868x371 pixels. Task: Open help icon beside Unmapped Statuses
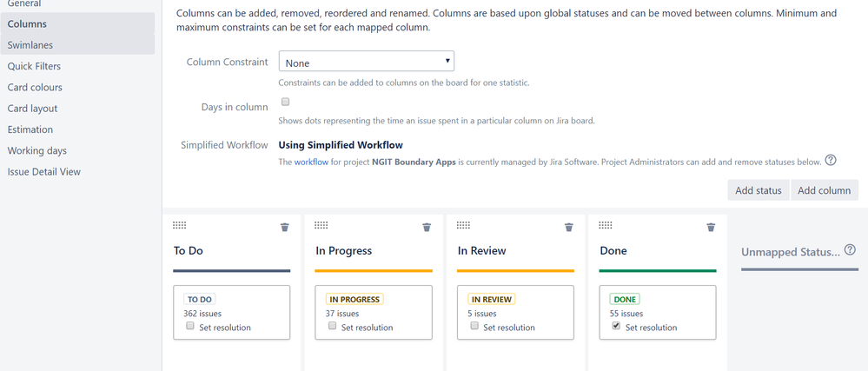tap(851, 249)
